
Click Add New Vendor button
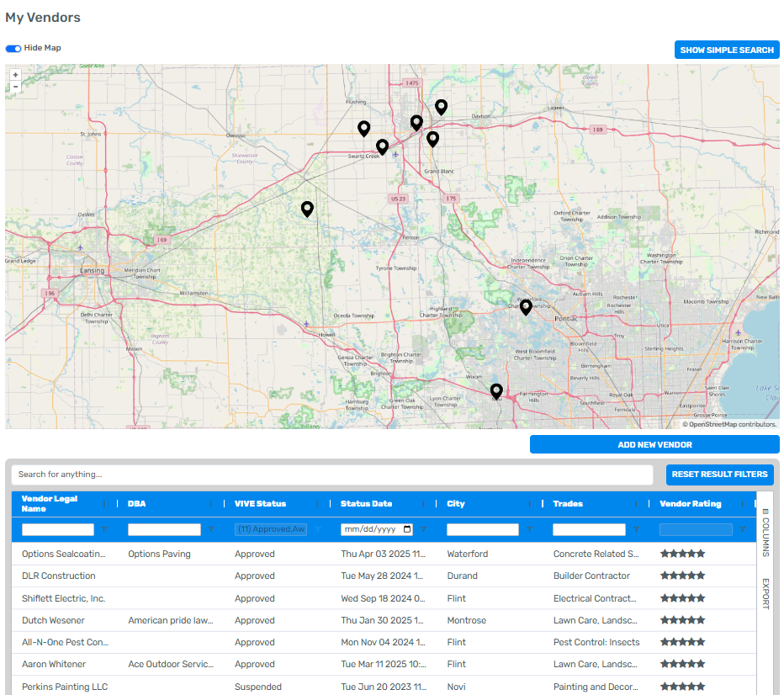(654, 444)
